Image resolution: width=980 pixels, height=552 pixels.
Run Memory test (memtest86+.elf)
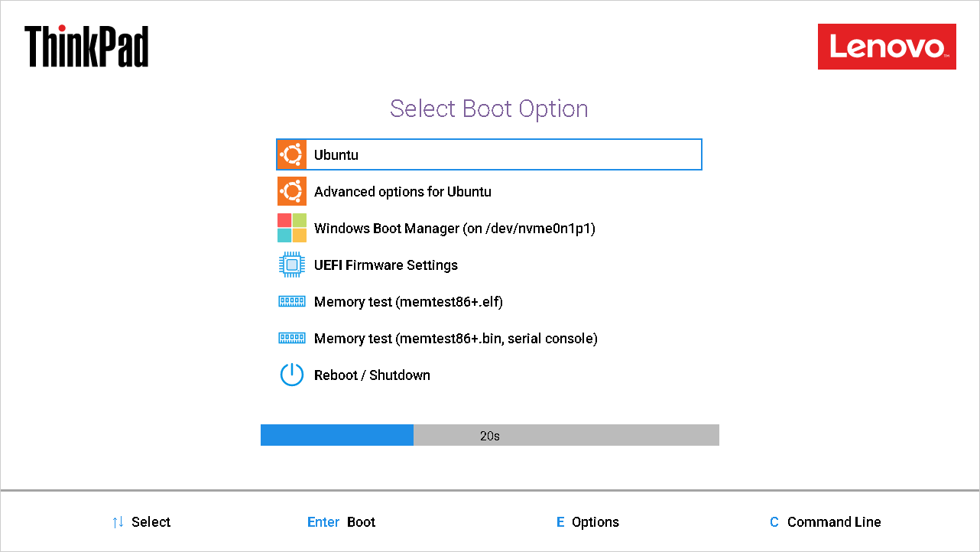tap(489, 301)
